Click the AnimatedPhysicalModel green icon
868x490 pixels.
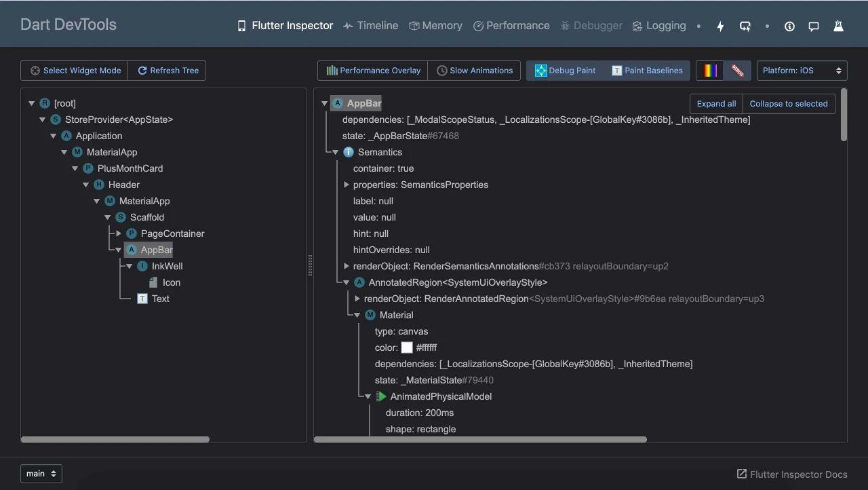[x=381, y=396]
